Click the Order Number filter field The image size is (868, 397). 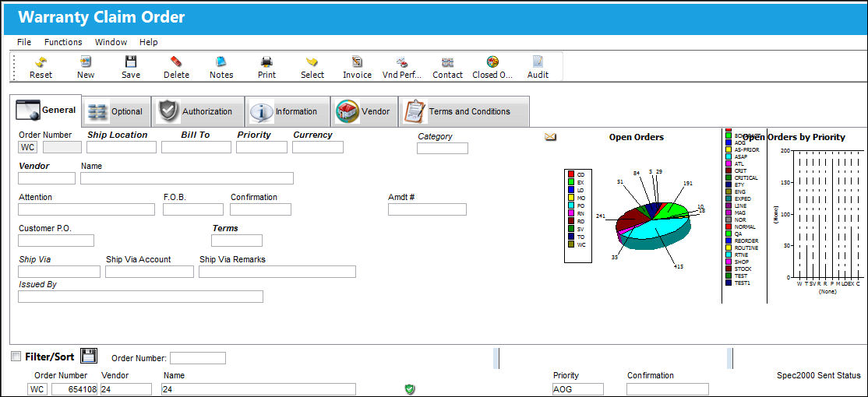tap(198, 358)
